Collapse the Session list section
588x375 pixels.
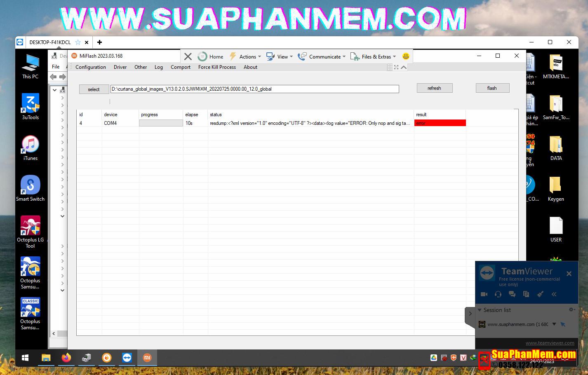[x=480, y=310]
